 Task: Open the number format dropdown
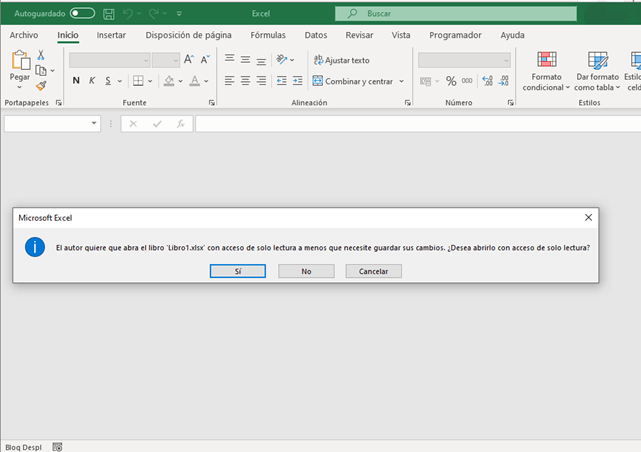[506, 60]
